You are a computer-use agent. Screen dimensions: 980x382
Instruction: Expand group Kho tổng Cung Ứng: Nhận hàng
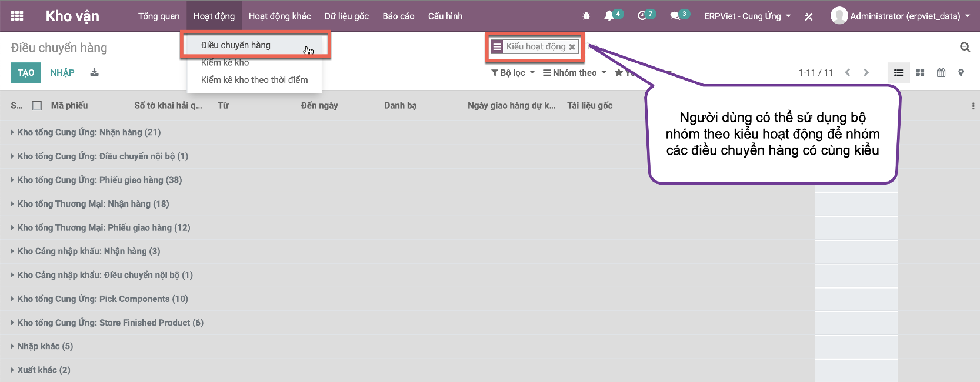pyautogui.click(x=89, y=132)
